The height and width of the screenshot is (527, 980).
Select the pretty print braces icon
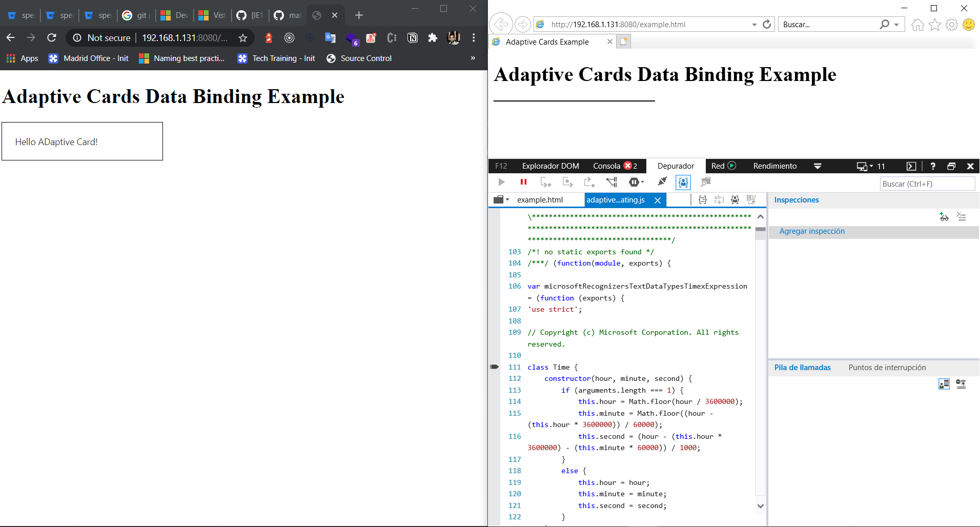[x=702, y=200]
